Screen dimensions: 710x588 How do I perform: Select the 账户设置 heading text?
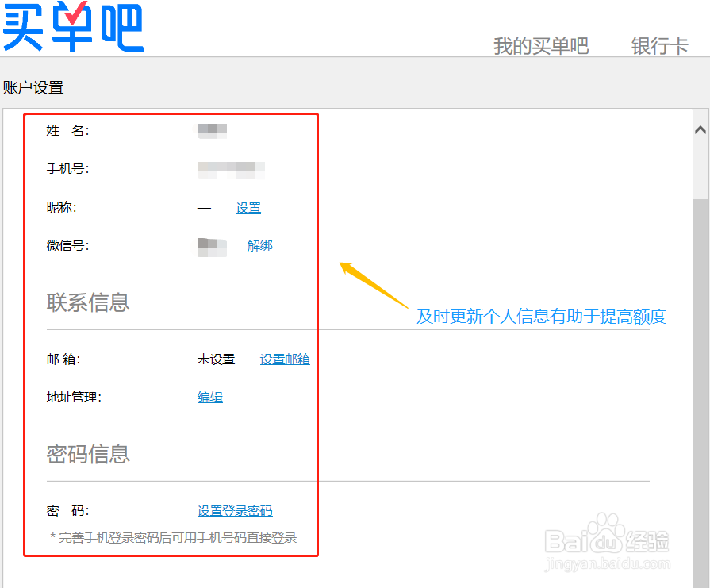click(33, 87)
